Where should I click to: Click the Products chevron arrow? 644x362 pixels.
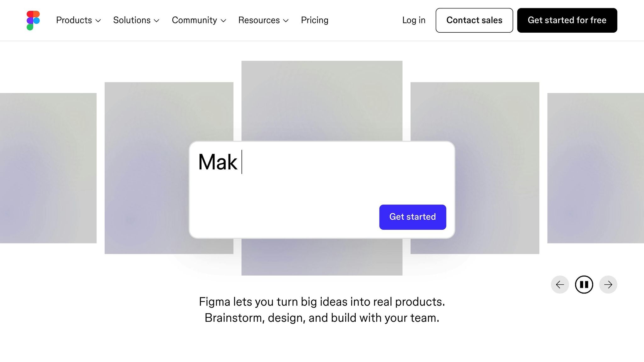(x=98, y=21)
